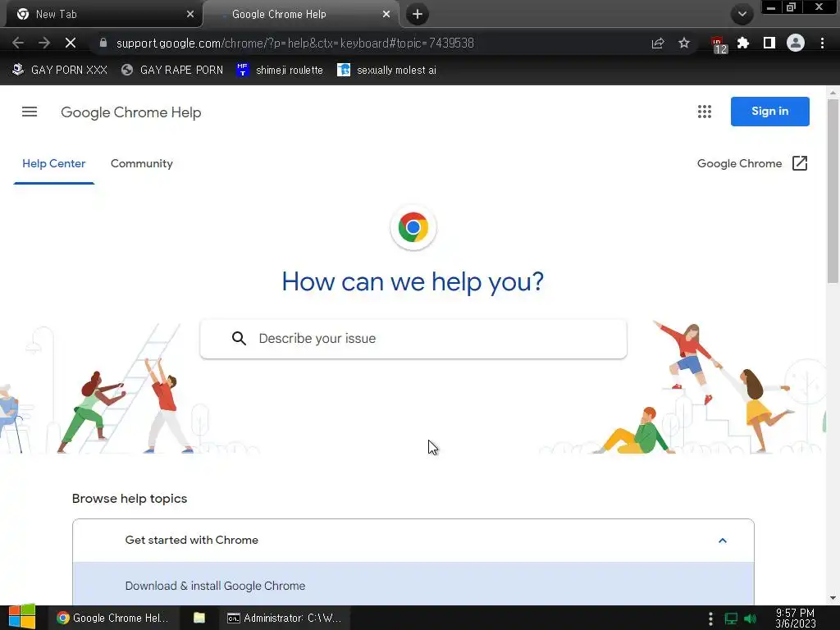
Task: Open the profile avatar menu
Action: pos(796,43)
